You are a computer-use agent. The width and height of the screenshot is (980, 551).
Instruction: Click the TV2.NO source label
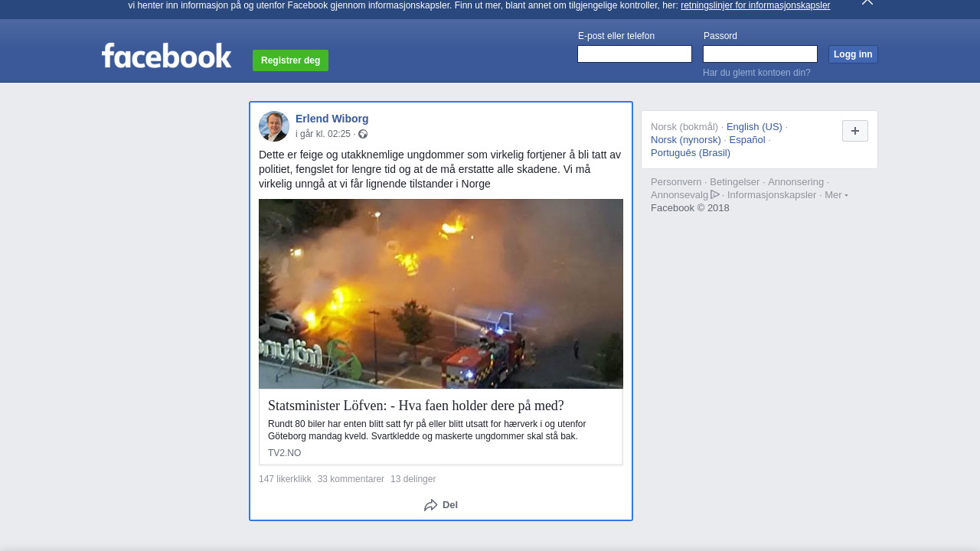[285, 453]
